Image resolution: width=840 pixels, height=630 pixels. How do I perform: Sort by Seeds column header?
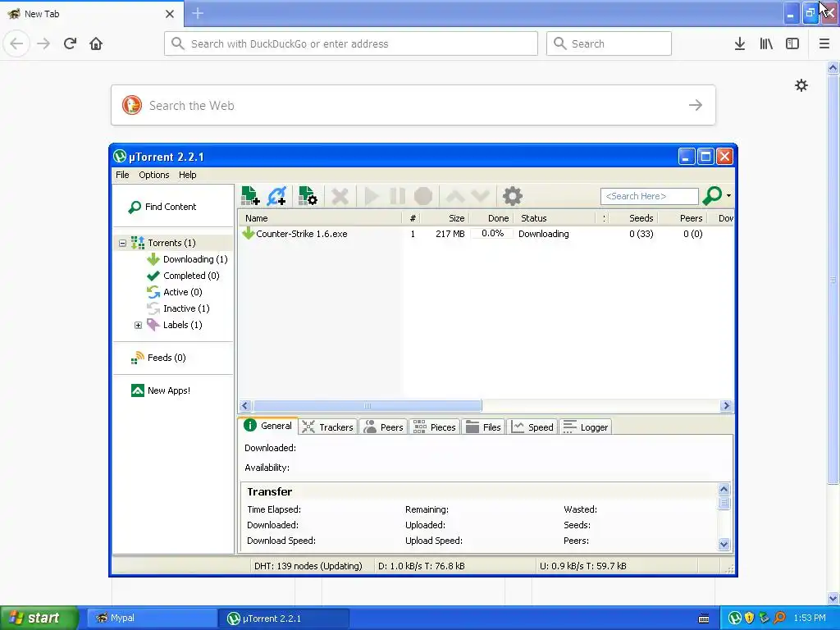click(634, 218)
